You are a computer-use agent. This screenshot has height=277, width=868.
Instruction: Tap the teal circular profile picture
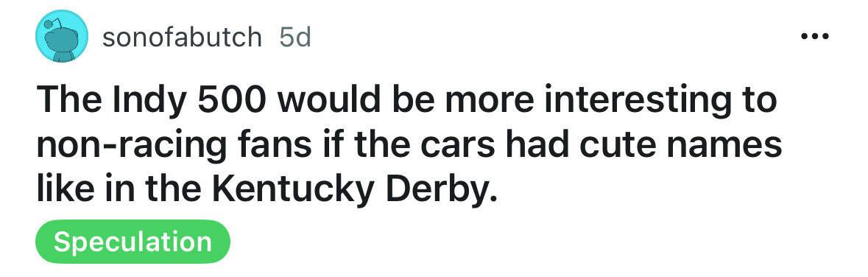coord(62,36)
